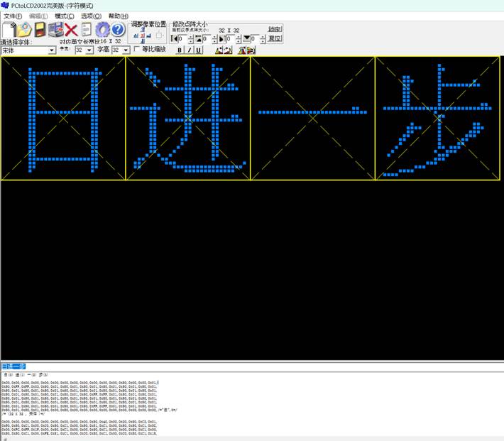Click the 进 character preview in the canvas
The image size is (504, 441).
(188, 118)
